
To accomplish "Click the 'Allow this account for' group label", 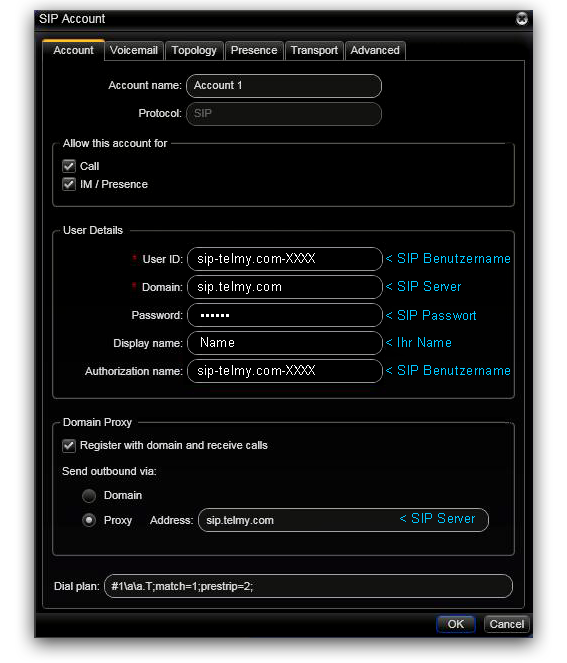I will pyautogui.click(x=115, y=143).
